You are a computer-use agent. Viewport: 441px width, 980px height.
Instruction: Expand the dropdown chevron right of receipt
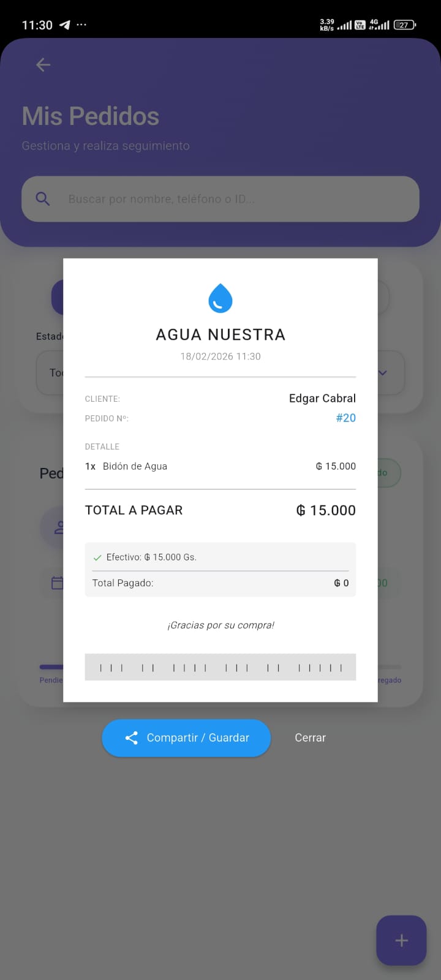coord(383,372)
